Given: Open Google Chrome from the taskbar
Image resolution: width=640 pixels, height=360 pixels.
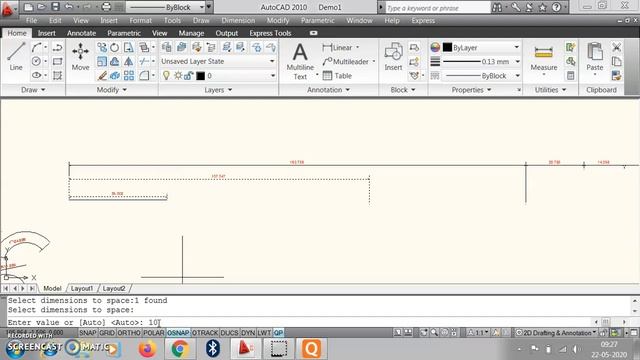Looking at the screenshot, I should (180, 349).
